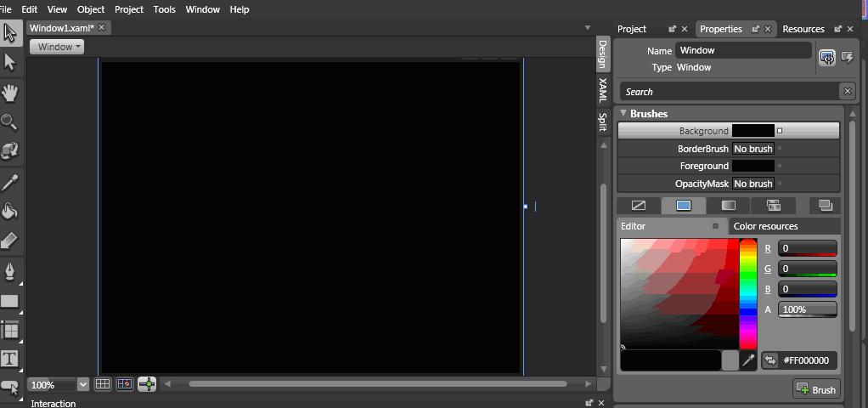The width and height of the screenshot is (868, 408).
Task: Select the BorderBrush No brush value
Action: click(x=752, y=149)
